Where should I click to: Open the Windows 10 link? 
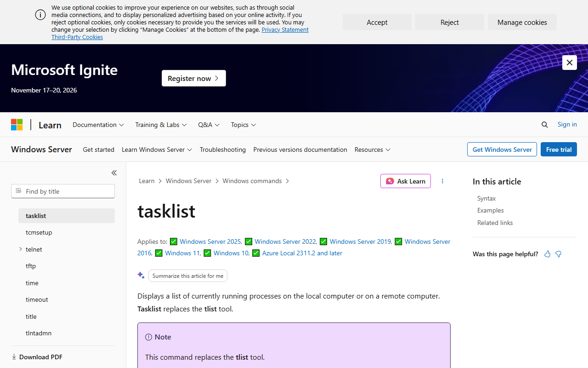pos(232,253)
